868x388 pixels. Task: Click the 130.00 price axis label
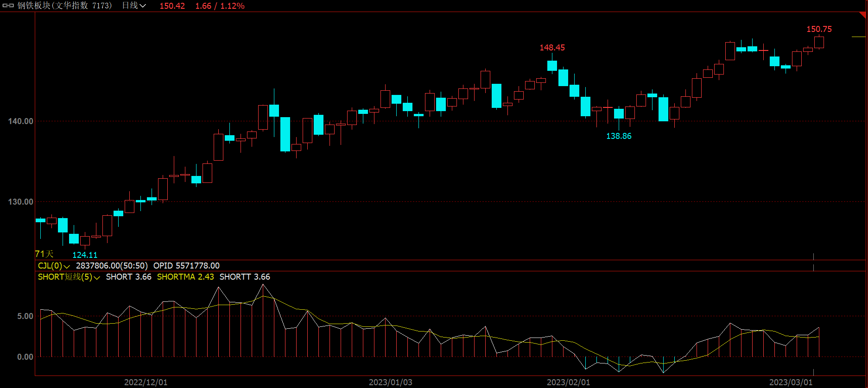[20, 202]
